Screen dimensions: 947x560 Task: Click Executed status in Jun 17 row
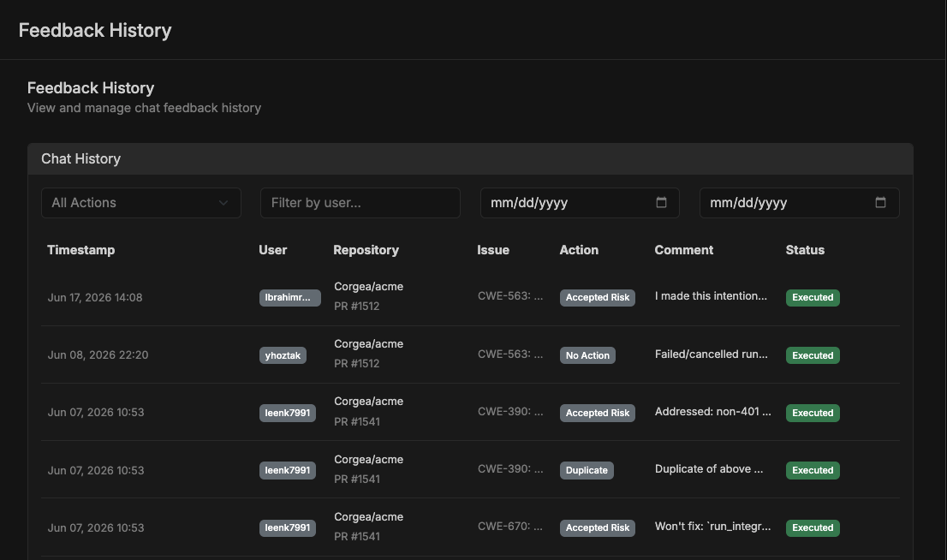(813, 298)
